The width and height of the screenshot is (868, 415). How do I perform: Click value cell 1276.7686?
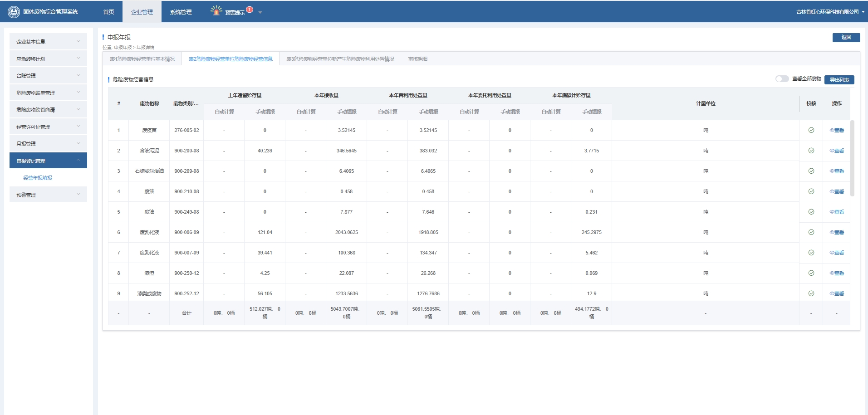tap(428, 293)
